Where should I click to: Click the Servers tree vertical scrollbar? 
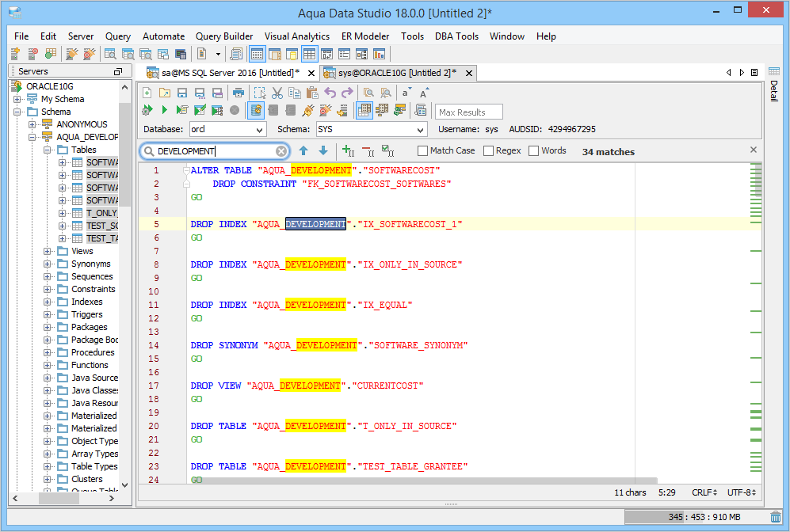pos(124,155)
